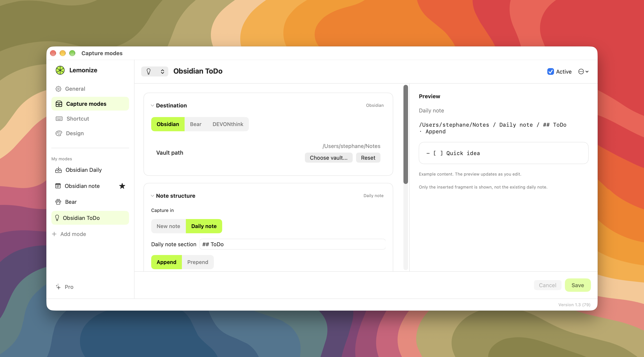Click the Obsidian summary label in Destination header
The image size is (644, 357).
tap(375, 105)
